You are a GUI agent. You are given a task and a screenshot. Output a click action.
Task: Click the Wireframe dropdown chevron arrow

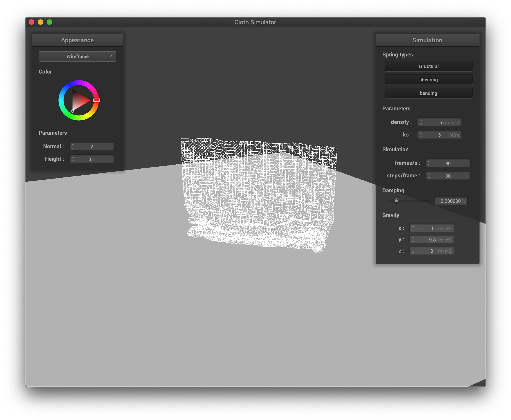coord(111,56)
